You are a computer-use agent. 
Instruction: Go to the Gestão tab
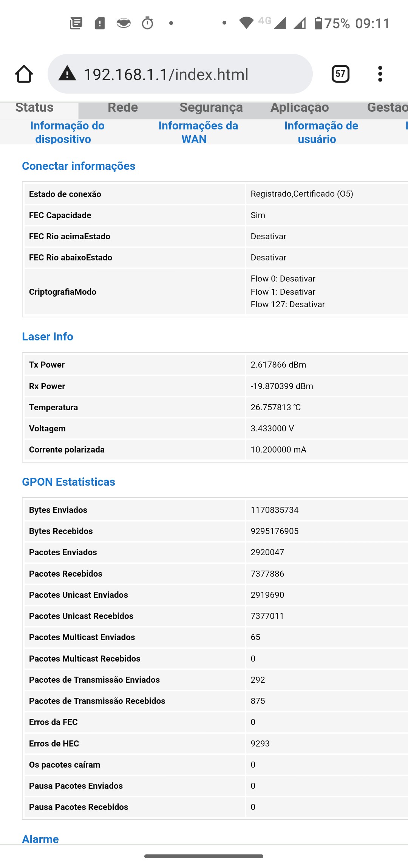click(x=387, y=108)
